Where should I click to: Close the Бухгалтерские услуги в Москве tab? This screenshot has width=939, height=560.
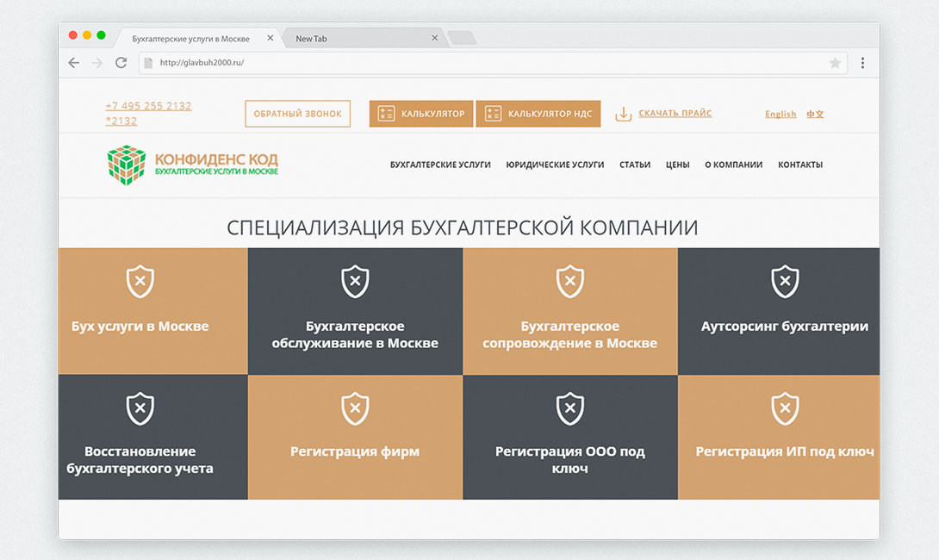[271, 38]
